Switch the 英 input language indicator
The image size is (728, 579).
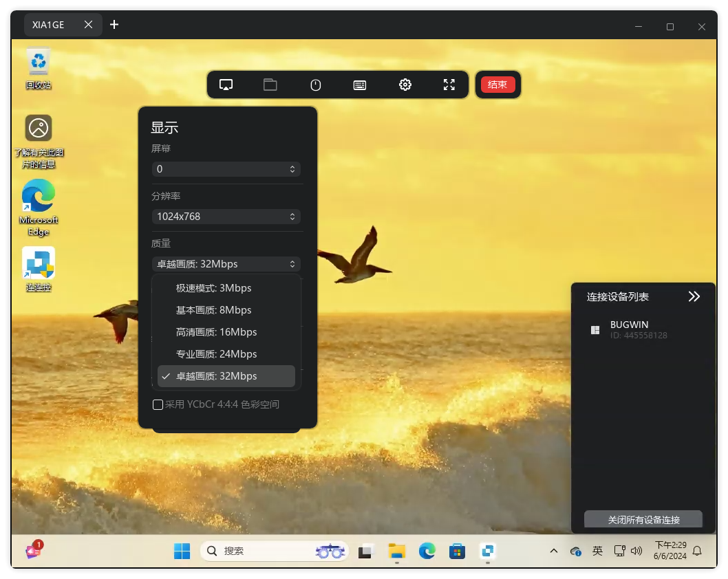[597, 551]
